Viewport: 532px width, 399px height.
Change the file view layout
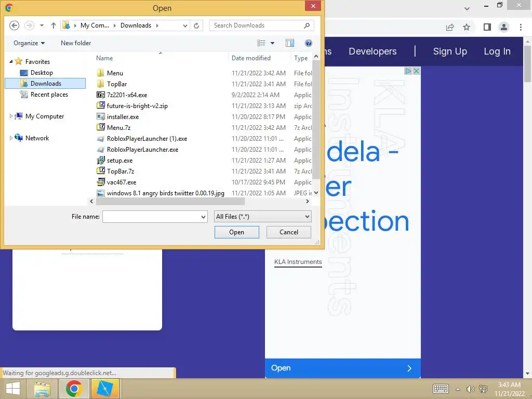261,43
